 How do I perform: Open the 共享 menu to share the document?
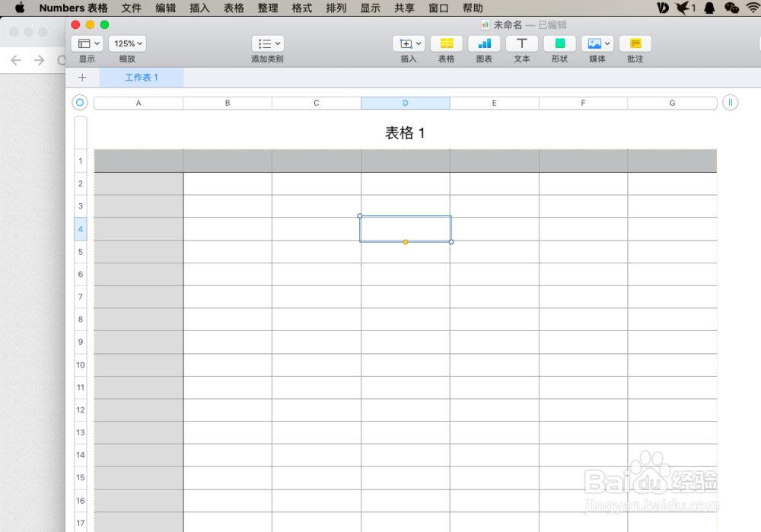click(x=403, y=8)
